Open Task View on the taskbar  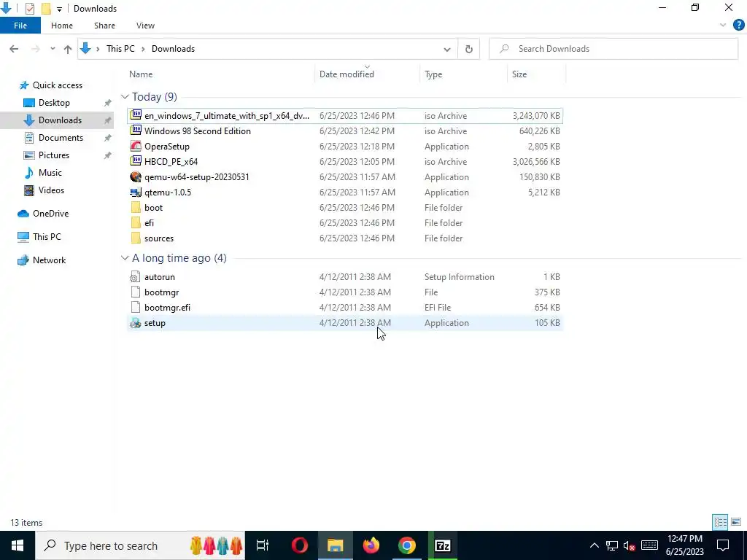point(263,545)
